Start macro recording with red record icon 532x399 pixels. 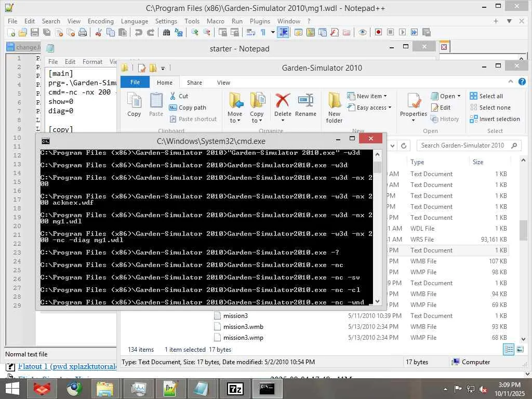click(x=378, y=32)
